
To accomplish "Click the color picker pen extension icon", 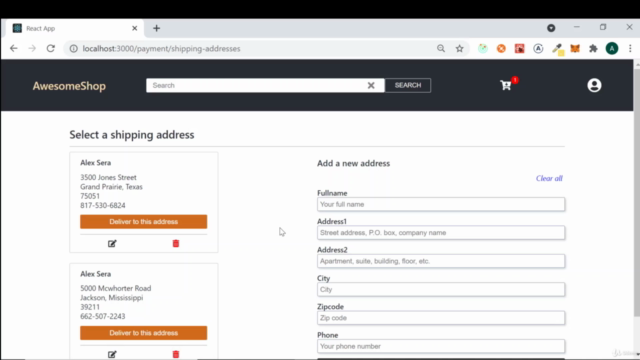I will tap(557, 49).
